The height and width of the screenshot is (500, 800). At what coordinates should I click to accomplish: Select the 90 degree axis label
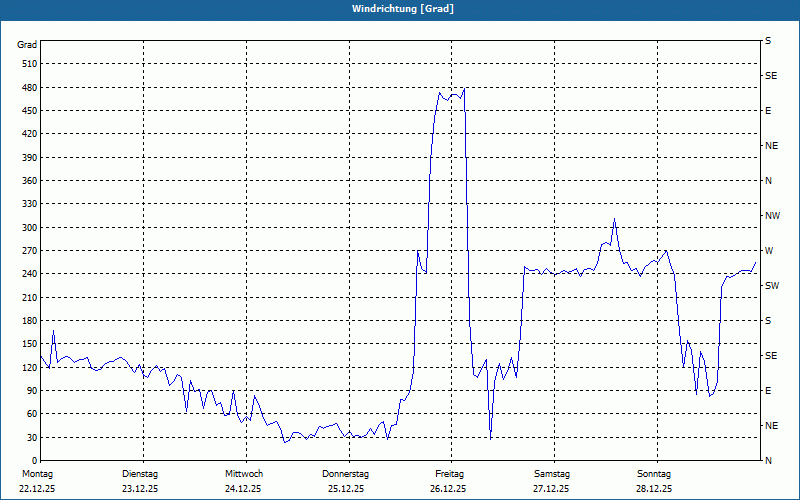[30, 391]
